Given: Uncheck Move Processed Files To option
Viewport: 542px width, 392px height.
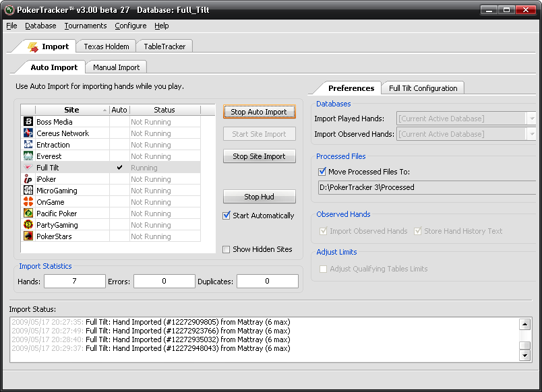Looking at the screenshot, I should point(322,172).
